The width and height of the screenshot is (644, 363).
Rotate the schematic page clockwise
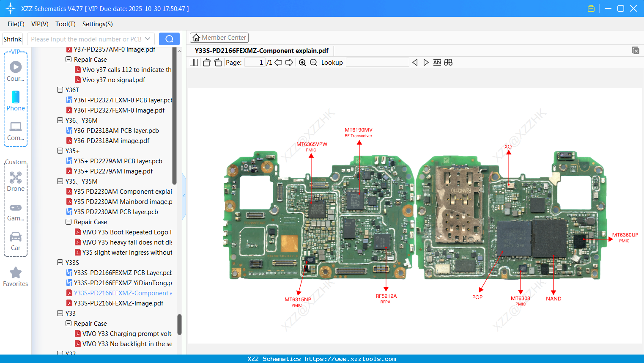click(x=218, y=62)
